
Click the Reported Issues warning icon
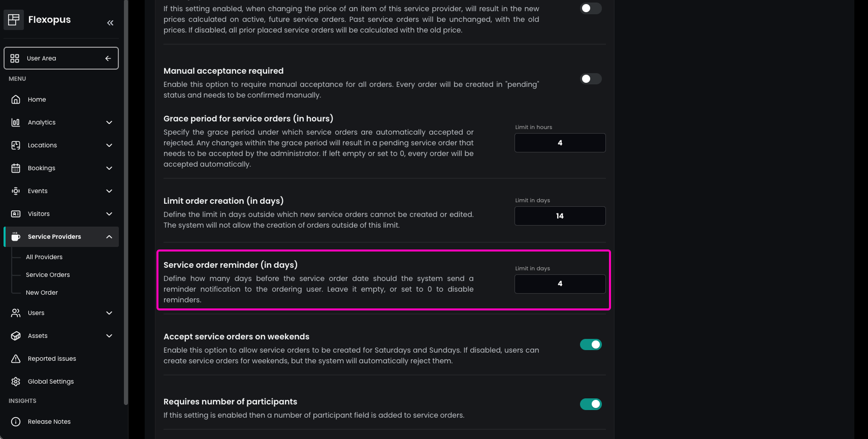(16, 359)
